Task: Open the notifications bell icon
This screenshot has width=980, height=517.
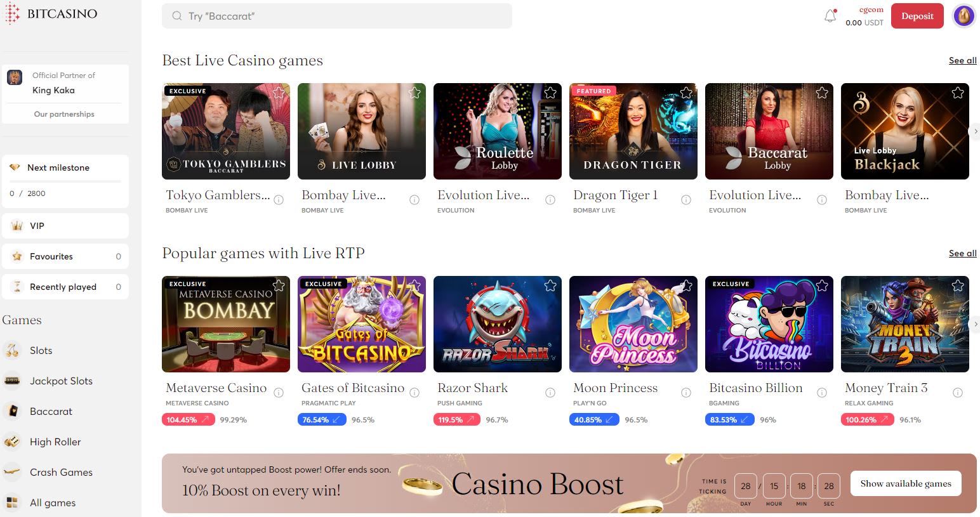Action: click(x=830, y=16)
